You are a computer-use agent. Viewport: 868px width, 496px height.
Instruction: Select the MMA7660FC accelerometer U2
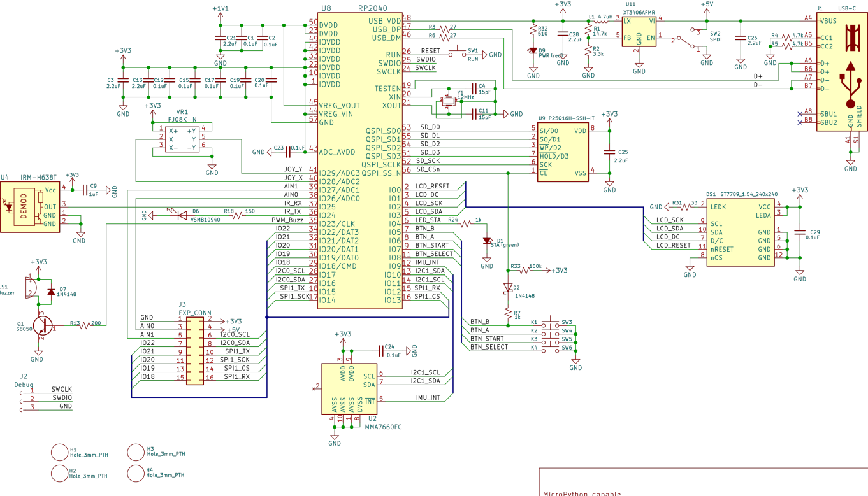349,388
